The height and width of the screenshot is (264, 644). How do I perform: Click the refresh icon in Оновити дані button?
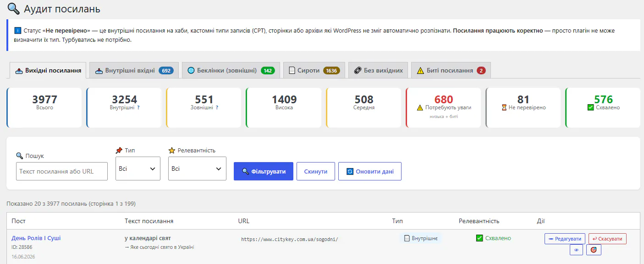[350, 171]
